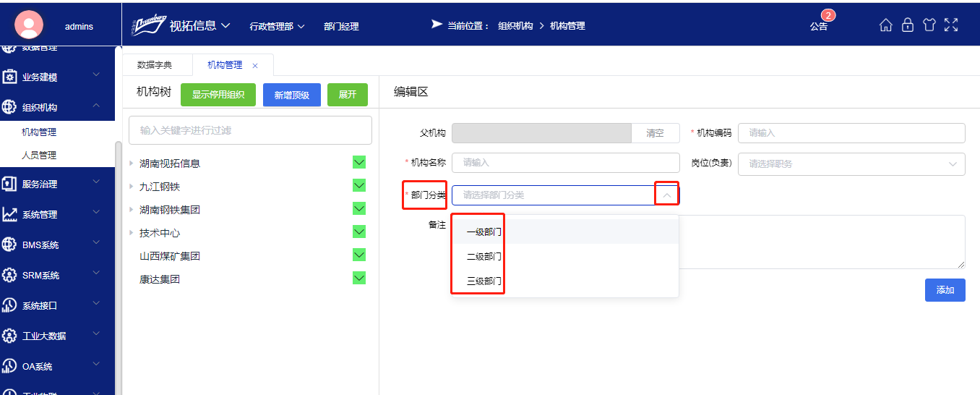Click the 系统接口 sidebar icon
This screenshot has width=980, height=395.
(x=9, y=305)
